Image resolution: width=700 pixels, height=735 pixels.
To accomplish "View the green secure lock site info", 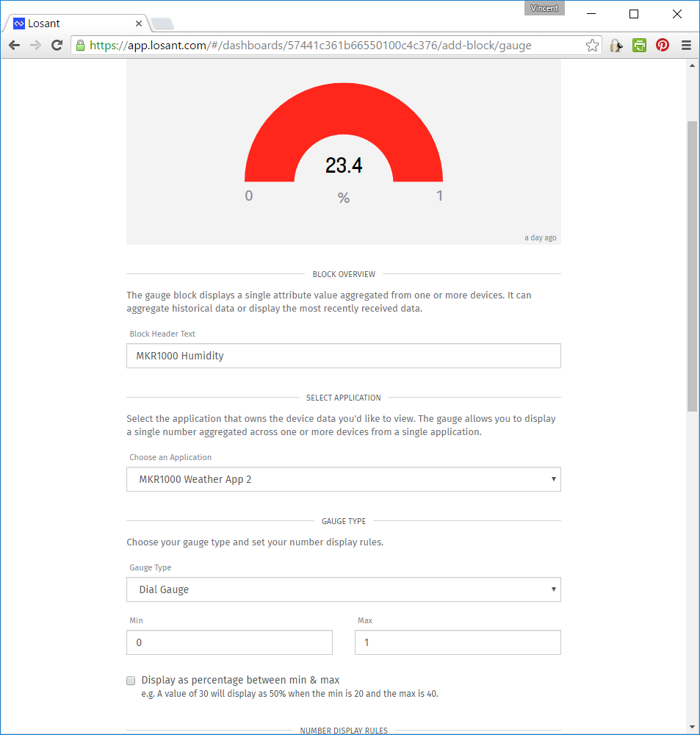I will (x=81, y=46).
